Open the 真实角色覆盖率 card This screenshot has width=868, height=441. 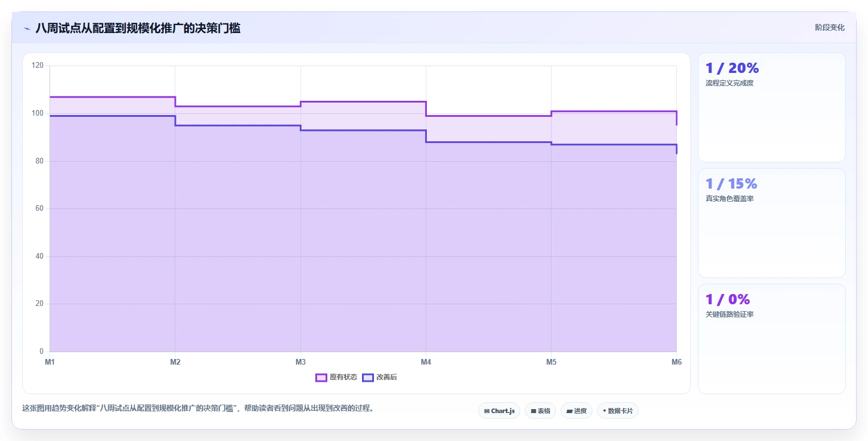click(x=772, y=223)
